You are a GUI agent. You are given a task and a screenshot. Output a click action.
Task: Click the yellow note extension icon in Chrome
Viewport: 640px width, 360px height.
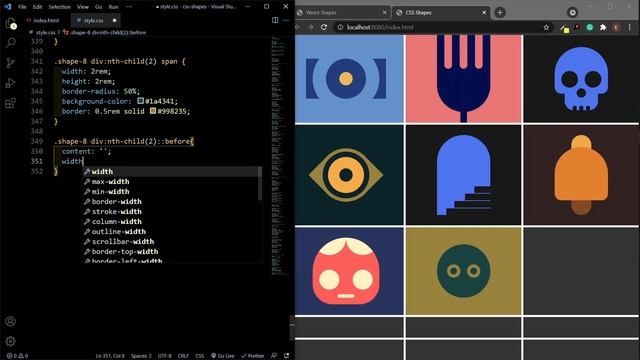tap(565, 29)
